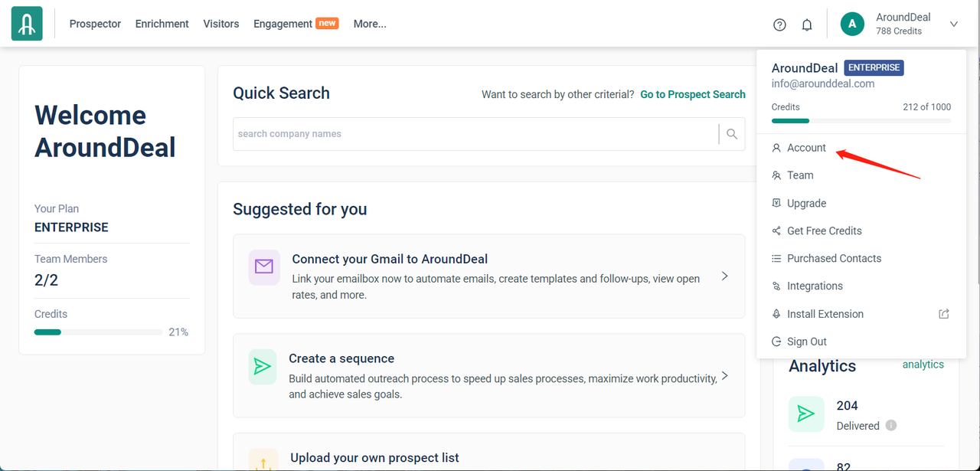Screen dimensions: 980x471
Task: Expand the Create a sequence card arrow
Action: click(724, 376)
